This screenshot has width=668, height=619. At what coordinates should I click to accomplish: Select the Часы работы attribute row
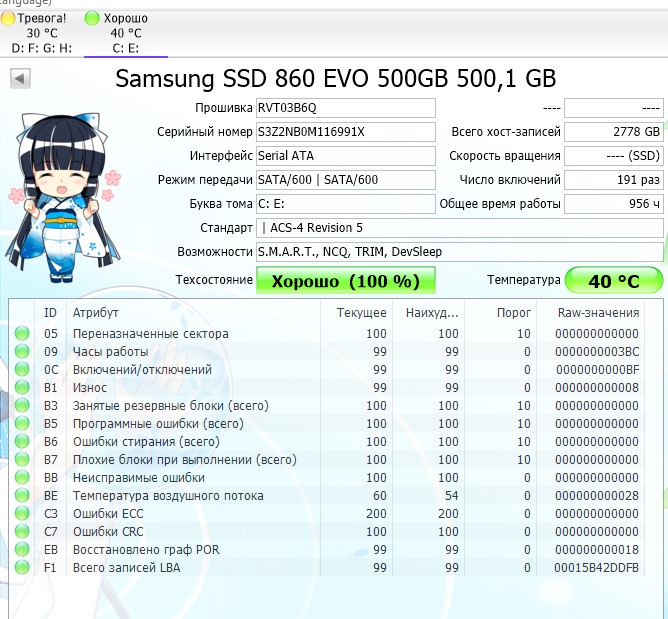327,351
